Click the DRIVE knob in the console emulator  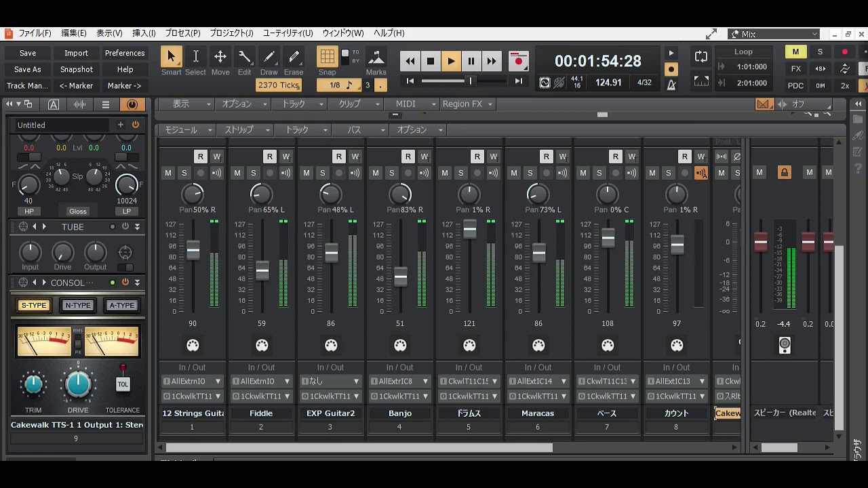point(78,384)
